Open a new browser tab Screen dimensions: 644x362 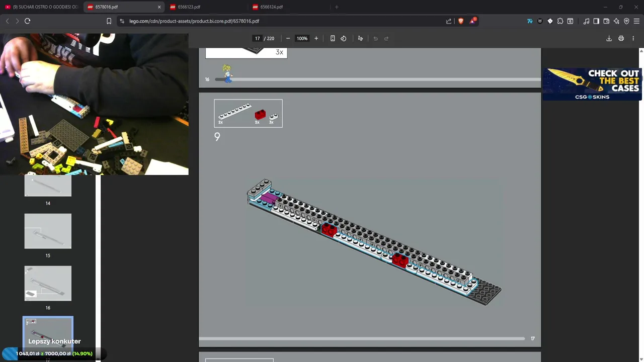(x=337, y=7)
